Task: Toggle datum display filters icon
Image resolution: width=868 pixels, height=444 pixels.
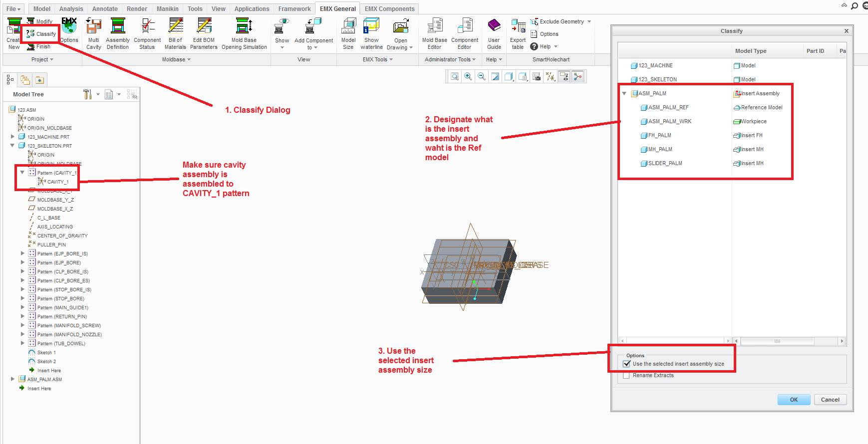Action: click(550, 76)
